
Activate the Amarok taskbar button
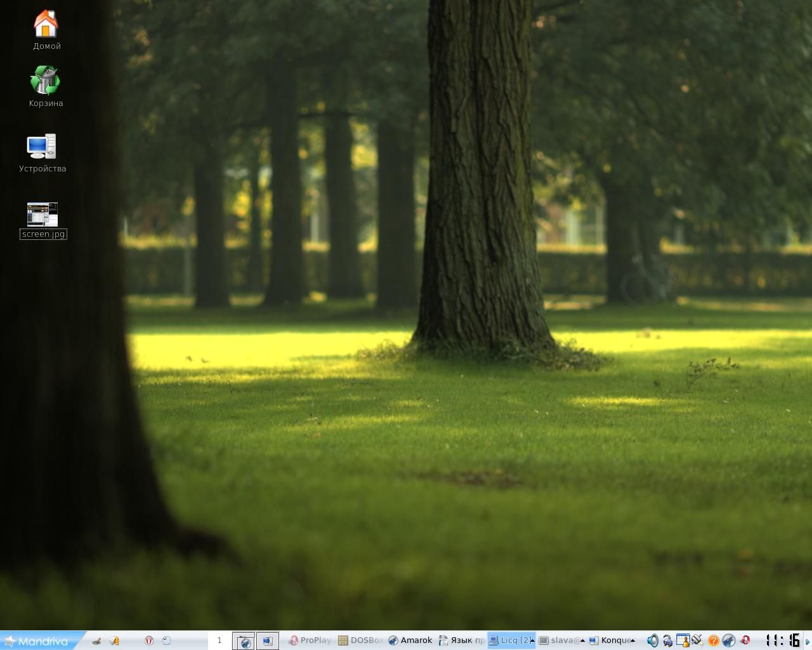tap(410, 640)
